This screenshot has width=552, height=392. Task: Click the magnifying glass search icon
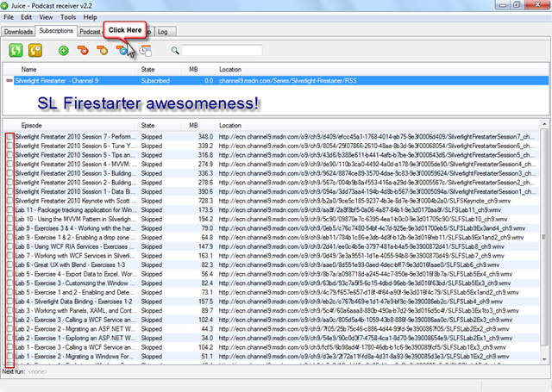click(175, 51)
